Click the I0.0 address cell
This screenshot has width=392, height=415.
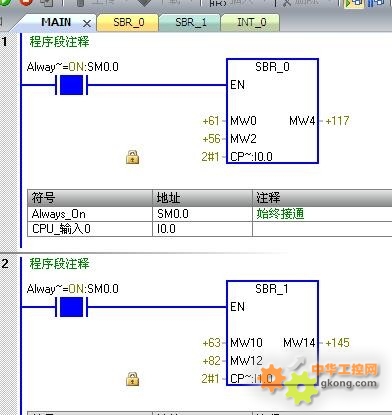202,229
